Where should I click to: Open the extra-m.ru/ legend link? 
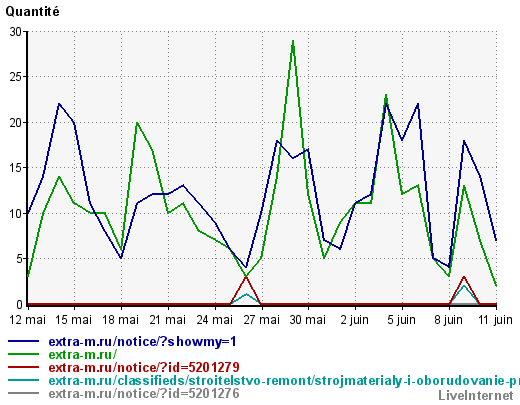point(83,354)
